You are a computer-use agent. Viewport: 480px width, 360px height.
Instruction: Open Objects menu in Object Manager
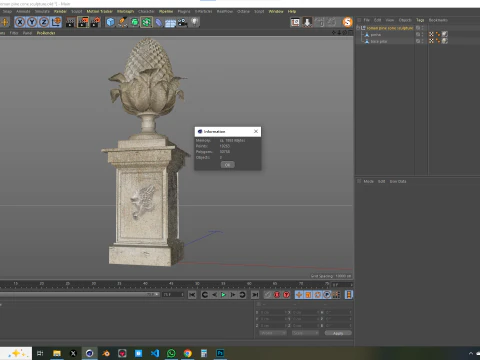pos(405,20)
